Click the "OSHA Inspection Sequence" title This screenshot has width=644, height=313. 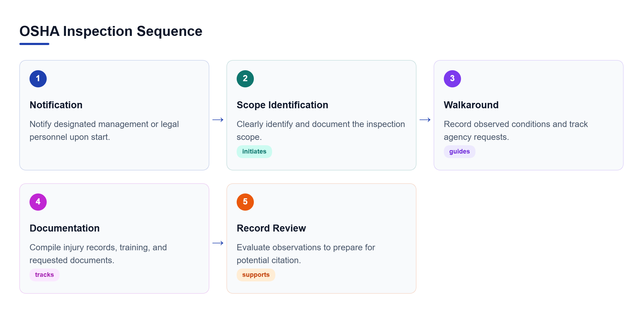(111, 31)
